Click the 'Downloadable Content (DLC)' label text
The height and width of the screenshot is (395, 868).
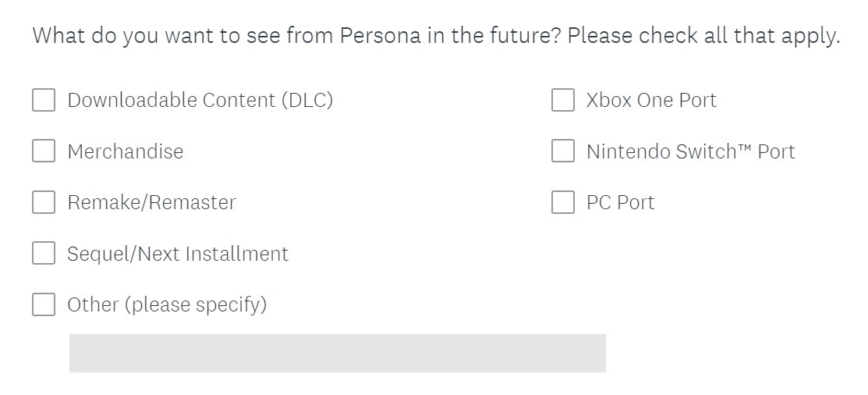coord(200,100)
